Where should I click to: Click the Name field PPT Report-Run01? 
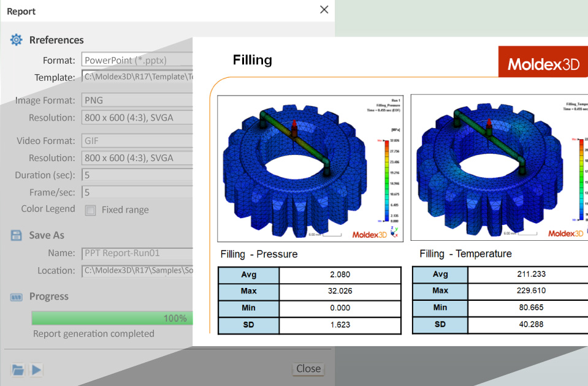[x=137, y=253]
